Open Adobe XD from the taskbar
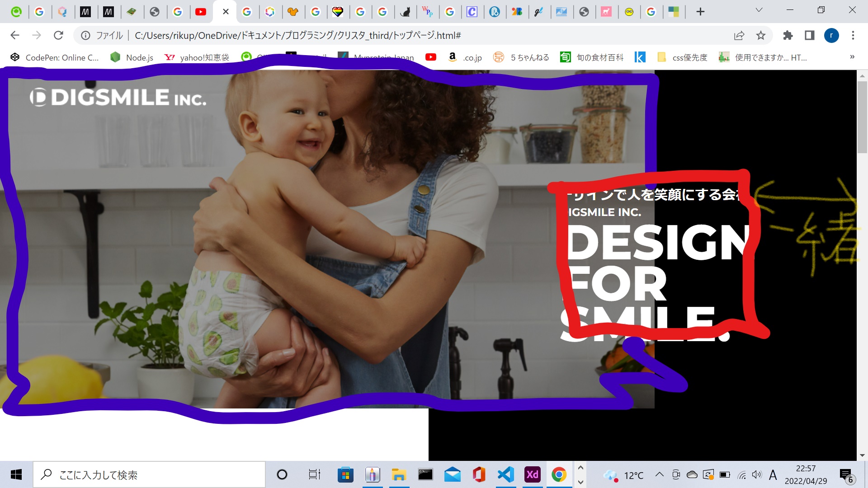The width and height of the screenshot is (868, 488). point(532,474)
